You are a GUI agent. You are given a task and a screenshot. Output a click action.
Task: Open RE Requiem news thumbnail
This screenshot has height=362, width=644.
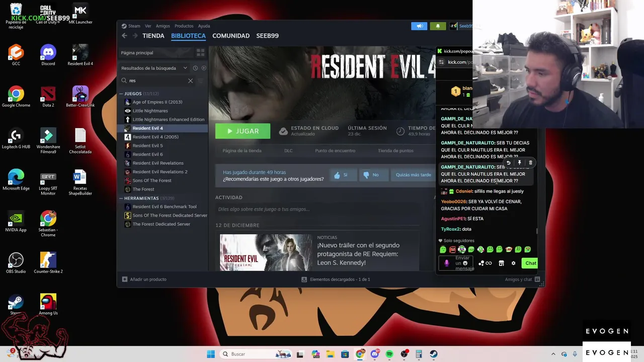click(266, 252)
